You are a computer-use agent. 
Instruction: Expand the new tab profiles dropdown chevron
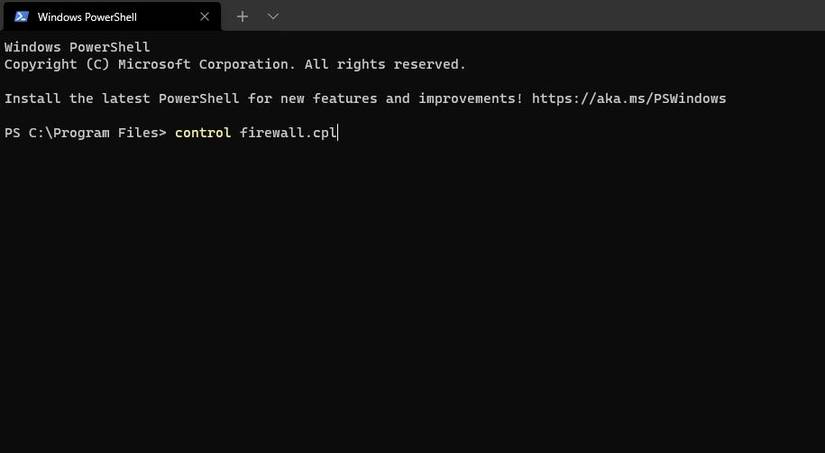(x=273, y=17)
